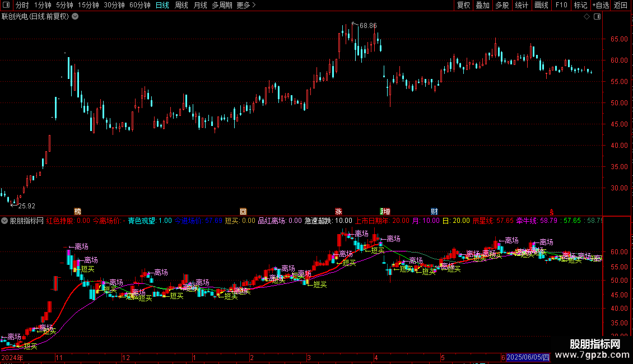Open the 增 shareholding event marker

pyautogui.click(x=385, y=212)
